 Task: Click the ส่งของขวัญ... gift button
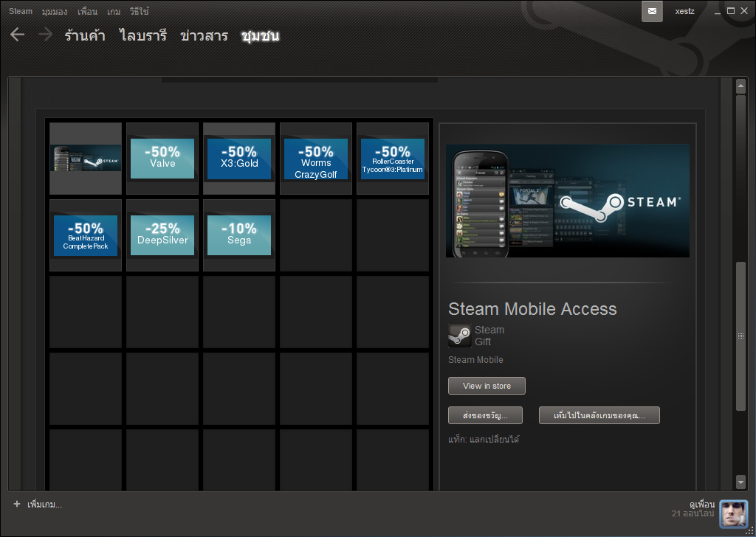pos(485,415)
